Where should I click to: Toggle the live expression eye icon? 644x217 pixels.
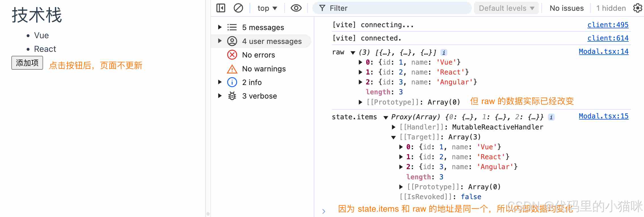(x=296, y=8)
